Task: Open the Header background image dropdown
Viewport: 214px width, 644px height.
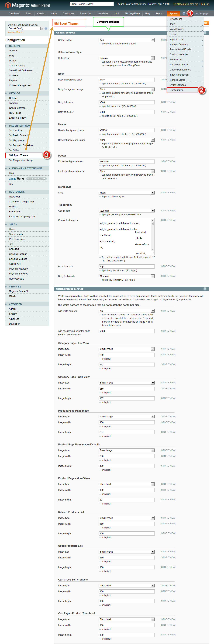Action: (x=127, y=140)
